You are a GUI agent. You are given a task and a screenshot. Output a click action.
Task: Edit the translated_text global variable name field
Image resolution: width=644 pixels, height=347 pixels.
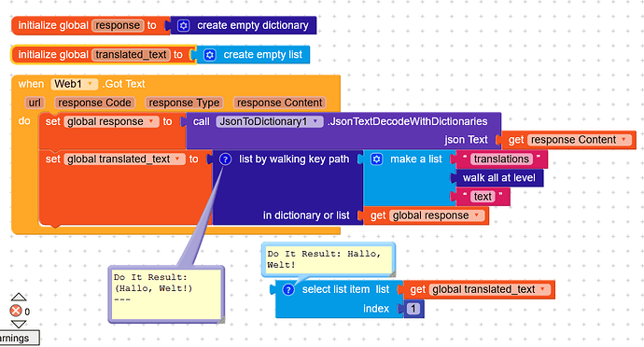(x=131, y=55)
